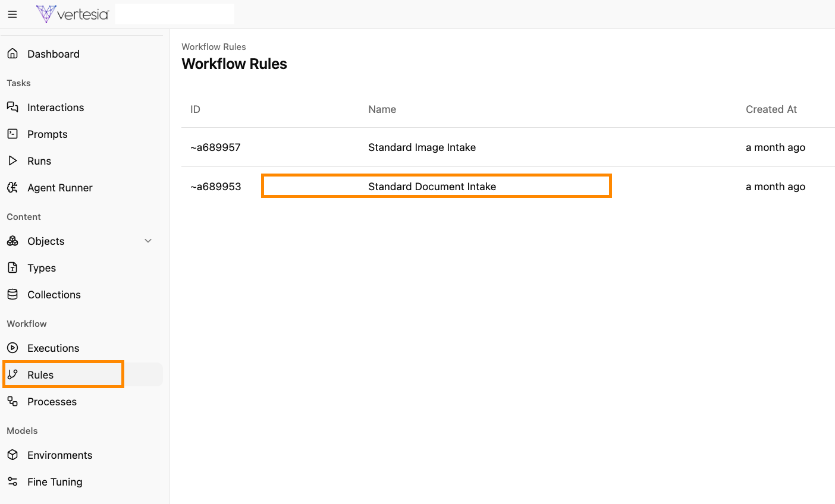This screenshot has height=504, width=835.
Task: Click the Processes workflow icon
Action: click(x=12, y=401)
